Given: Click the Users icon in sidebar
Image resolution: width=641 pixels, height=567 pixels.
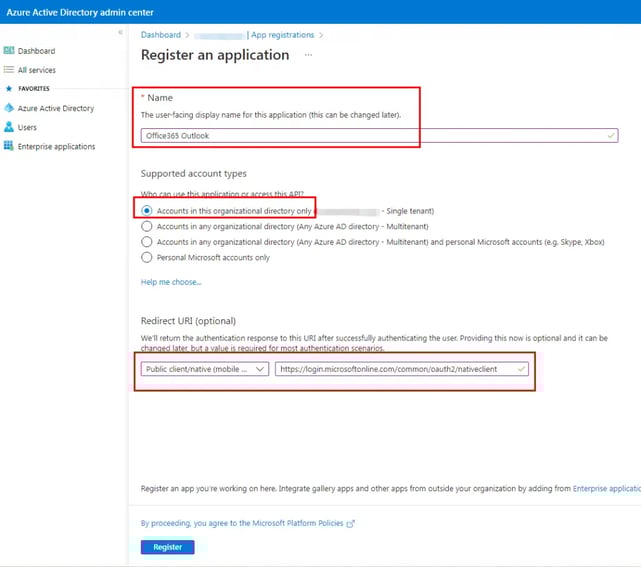Looking at the screenshot, I should 9,127.
